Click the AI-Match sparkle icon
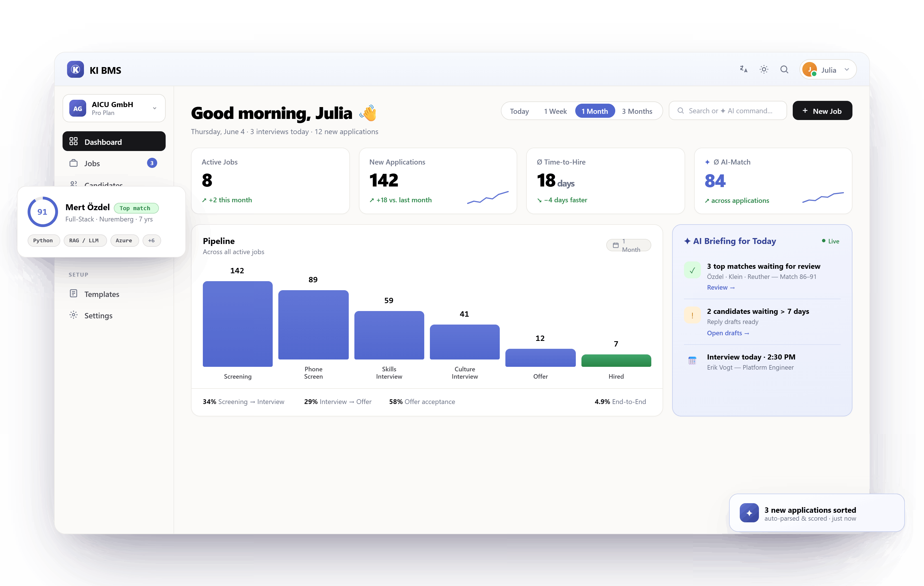Screen dimensions: 924x586 tap(707, 162)
